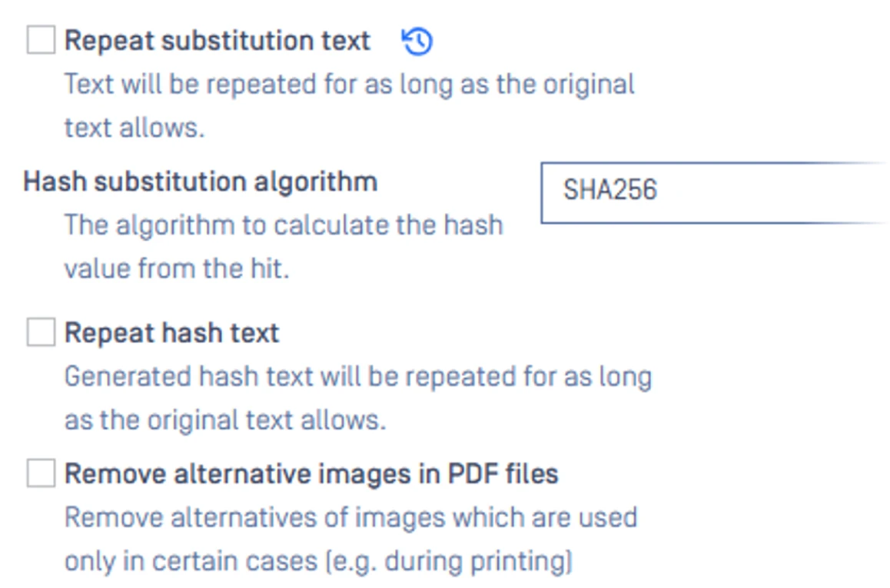890x588 pixels.
Task: Click the word "PDF" in the last option title
Action: coord(470,473)
